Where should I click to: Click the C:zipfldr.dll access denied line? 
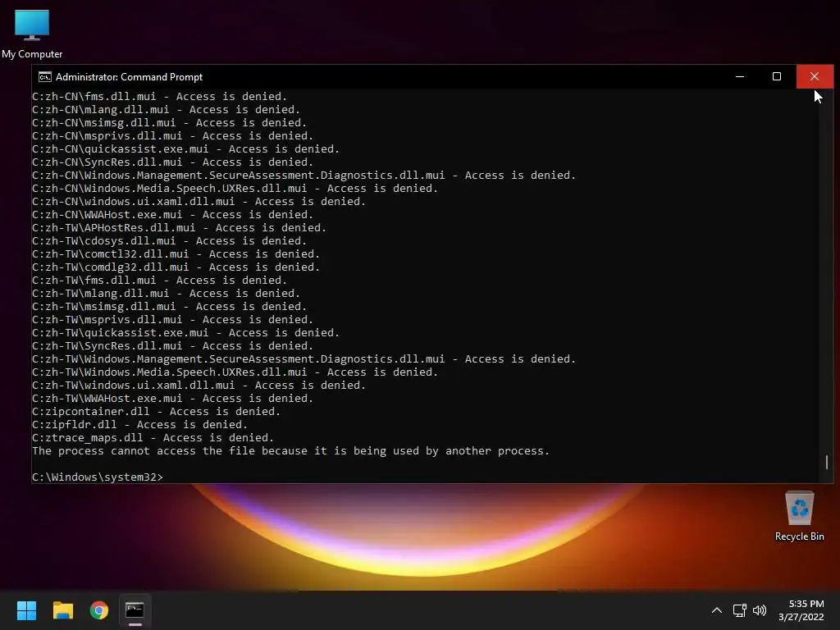(139, 425)
